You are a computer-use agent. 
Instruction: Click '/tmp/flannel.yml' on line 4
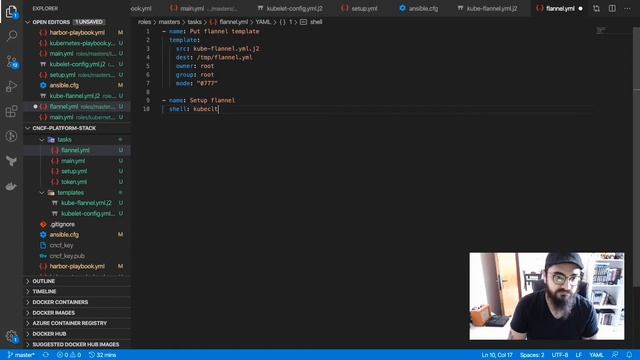[x=224, y=58]
